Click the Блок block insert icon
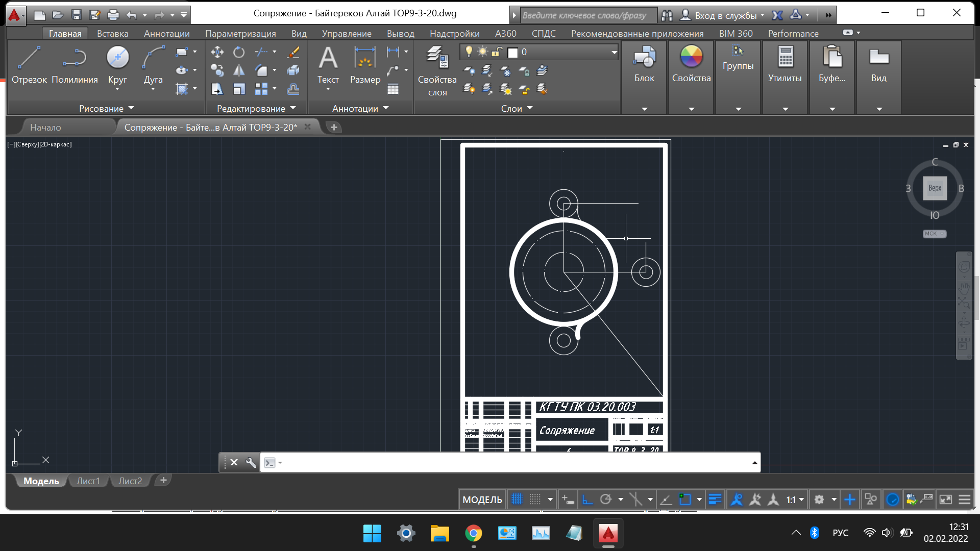Viewport: 980px width, 551px height. point(644,64)
